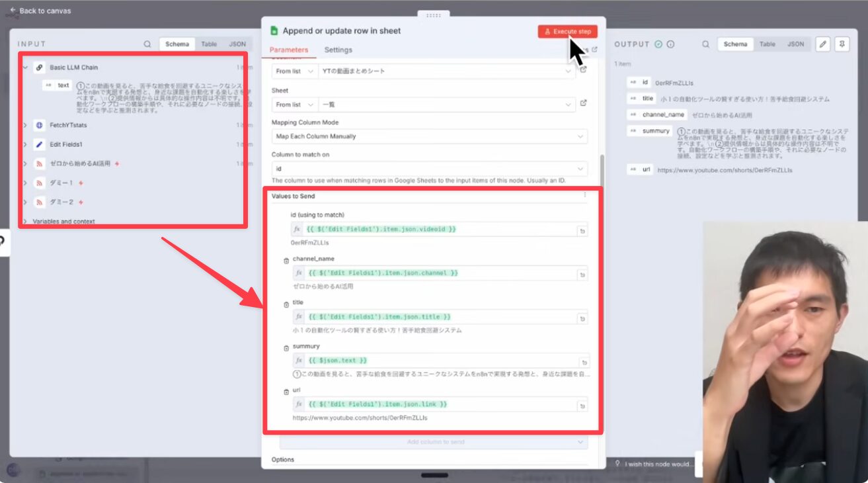Switch output view to Table
This screenshot has height=483, width=868.
click(767, 44)
